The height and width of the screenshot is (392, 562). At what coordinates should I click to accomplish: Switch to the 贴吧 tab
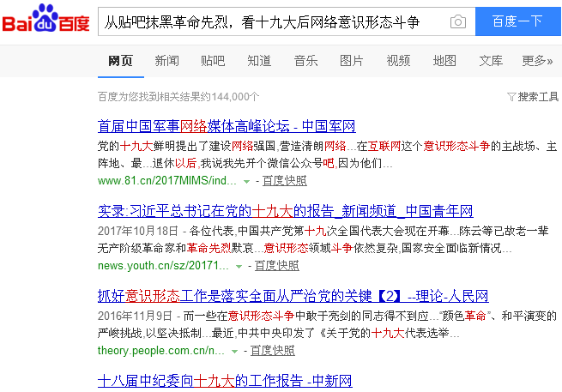coord(213,61)
